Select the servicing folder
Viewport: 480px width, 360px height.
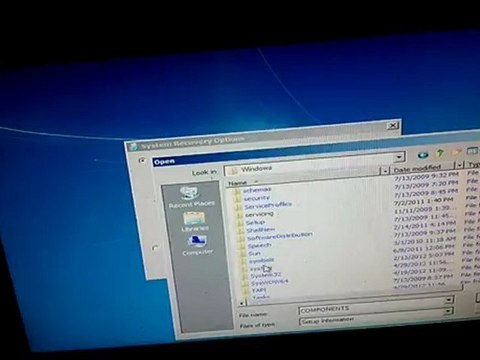coord(255,214)
